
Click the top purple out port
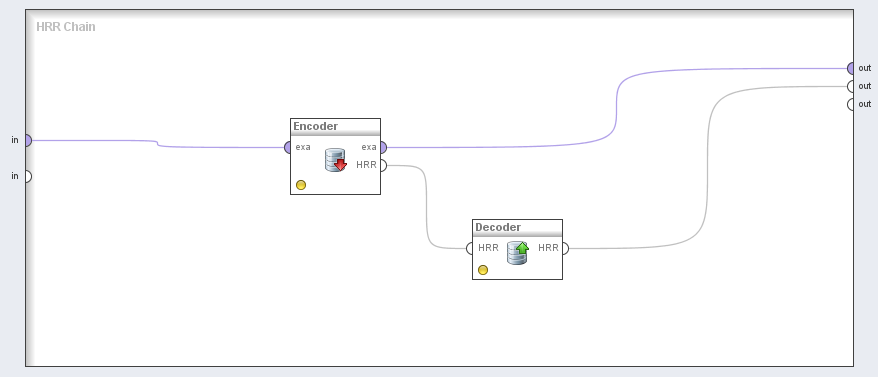851,68
